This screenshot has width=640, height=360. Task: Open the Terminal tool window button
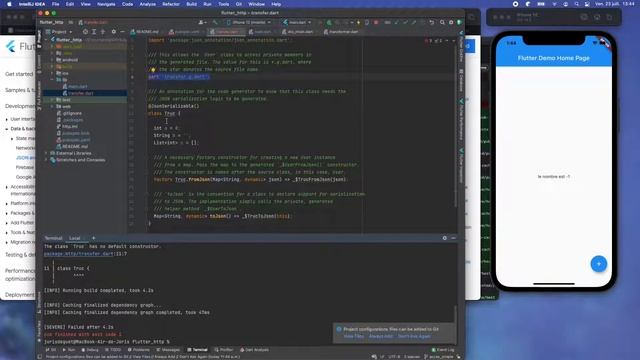(198, 350)
